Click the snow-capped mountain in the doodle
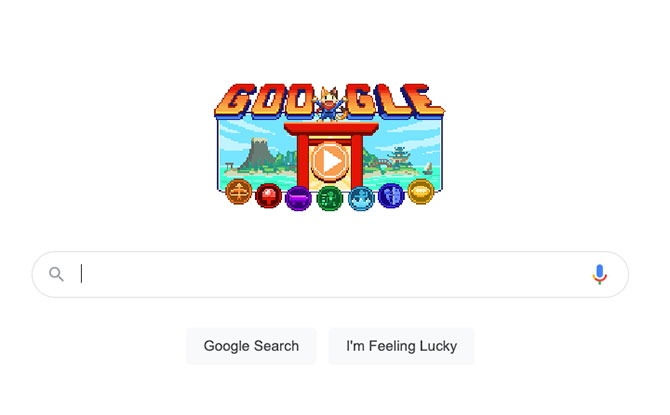 point(259,155)
